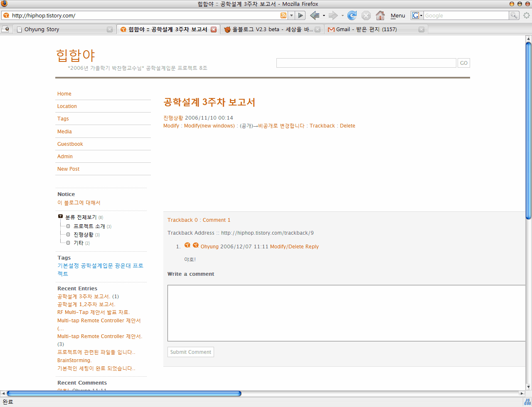Click the horizontal scrollbar thumb

[x=124, y=393]
